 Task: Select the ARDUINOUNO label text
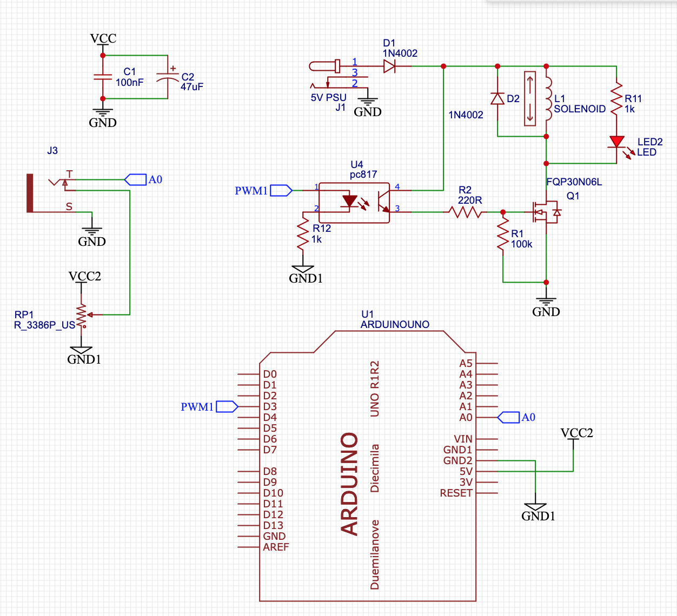click(x=395, y=324)
